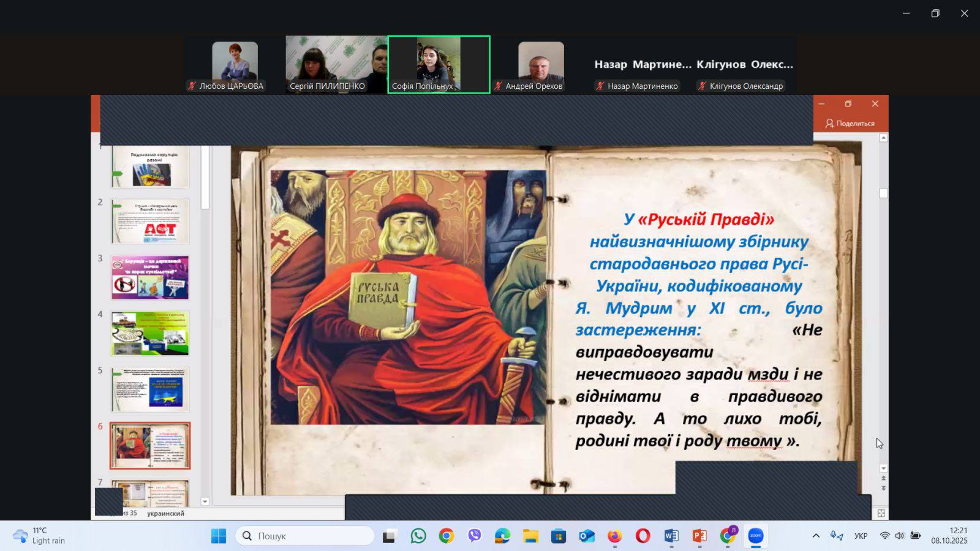Image resolution: width=980 pixels, height=551 pixels.
Task: Open slide 5 thumbnail with the Ukraine map
Action: coord(150,389)
